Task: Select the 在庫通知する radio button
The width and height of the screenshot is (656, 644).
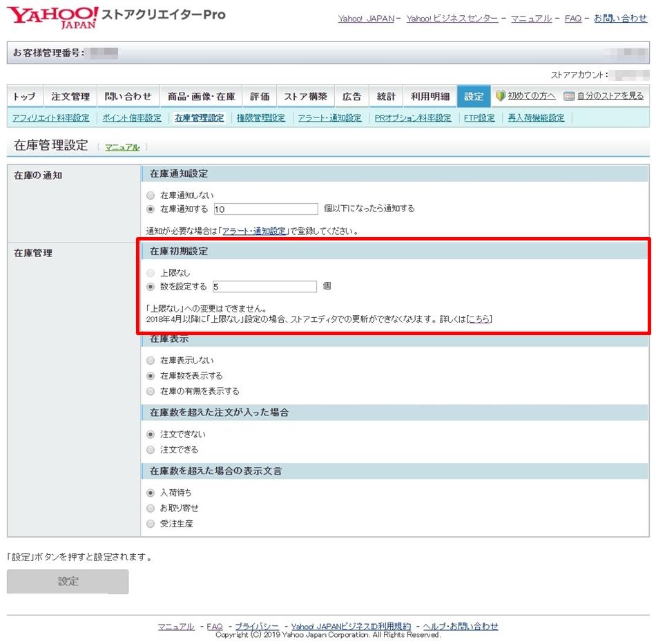Action: click(x=151, y=209)
